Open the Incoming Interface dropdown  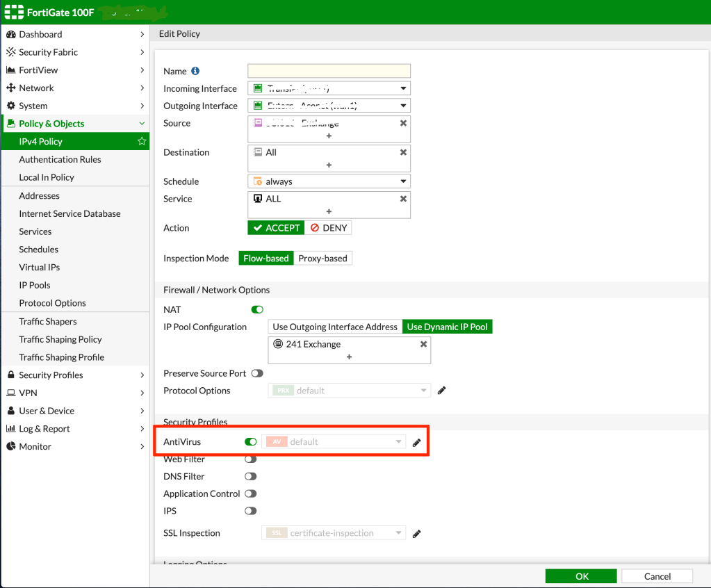[x=329, y=88]
